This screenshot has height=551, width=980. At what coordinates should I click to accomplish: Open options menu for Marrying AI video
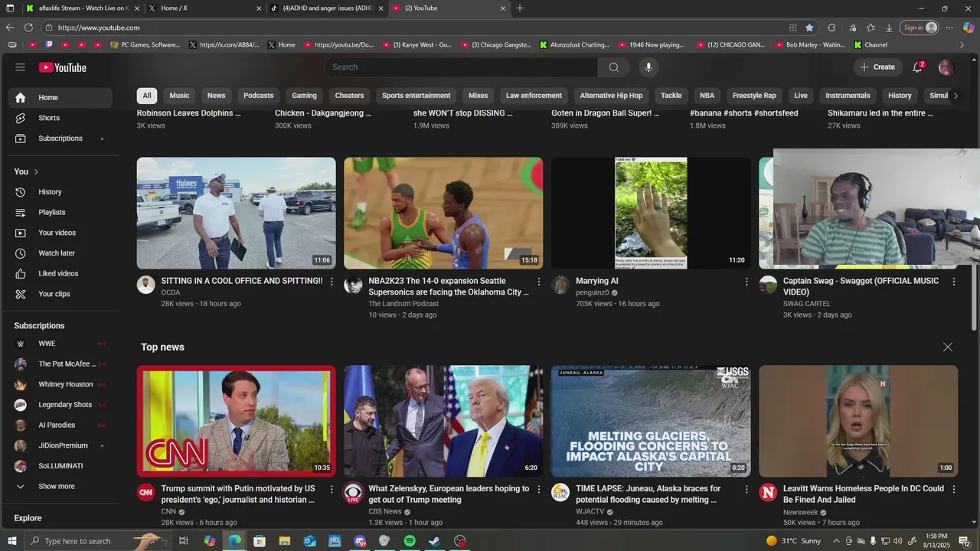pyautogui.click(x=746, y=282)
